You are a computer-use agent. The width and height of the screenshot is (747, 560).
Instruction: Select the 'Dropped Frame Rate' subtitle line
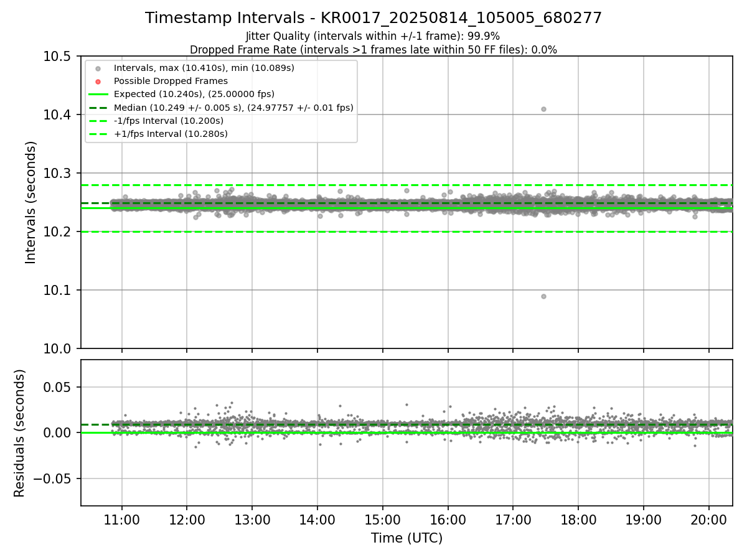[x=374, y=49]
